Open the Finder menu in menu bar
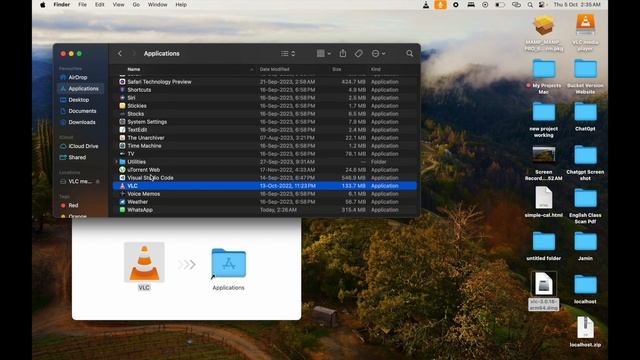The width and height of the screenshot is (640, 360). coord(62,5)
